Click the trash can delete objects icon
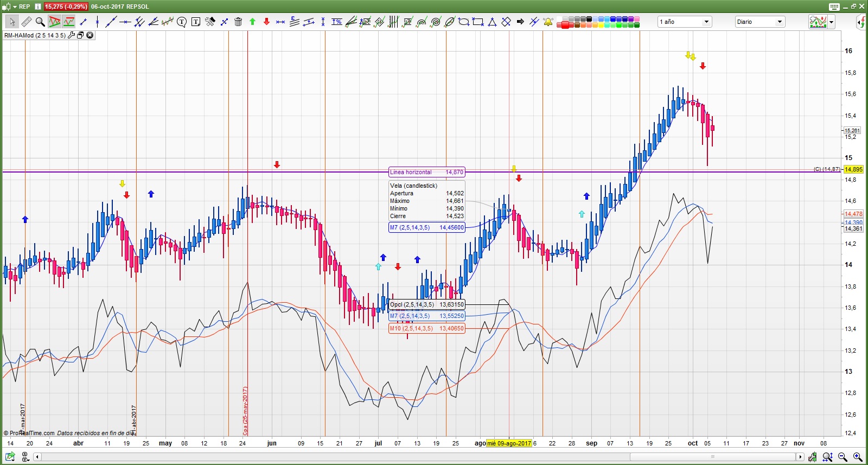Image resolution: width=868 pixels, height=465 pixels. pos(238,22)
